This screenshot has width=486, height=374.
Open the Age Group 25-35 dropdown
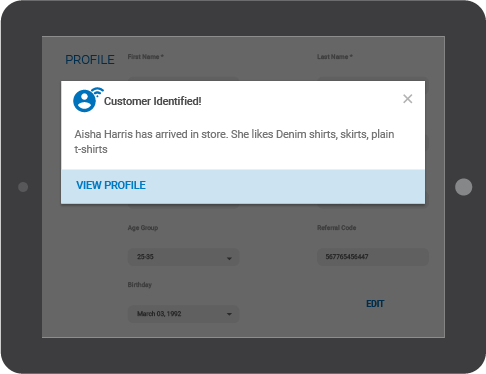point(183,257)
